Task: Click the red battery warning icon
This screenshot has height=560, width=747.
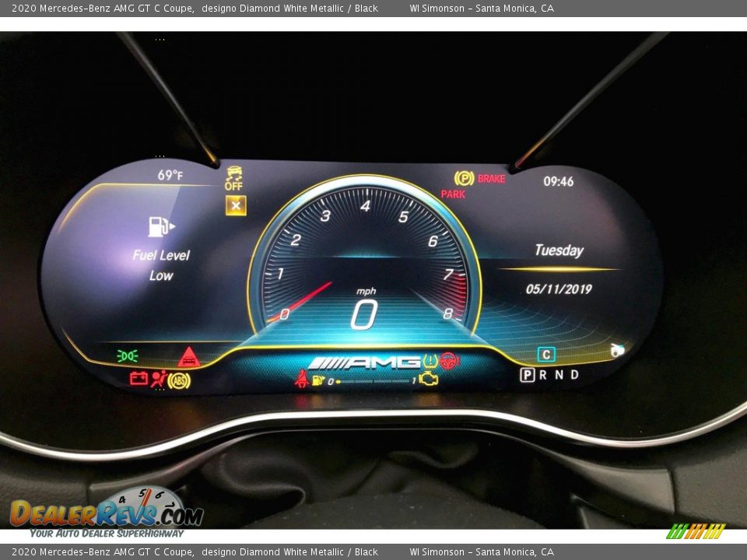Action: point(139,379)
